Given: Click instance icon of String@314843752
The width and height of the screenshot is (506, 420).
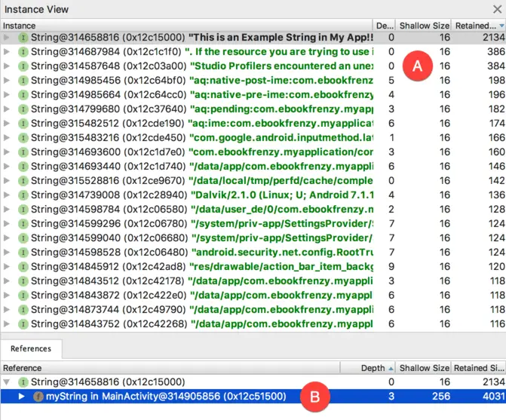Looking at the screenshot, I should click(23, 324).
